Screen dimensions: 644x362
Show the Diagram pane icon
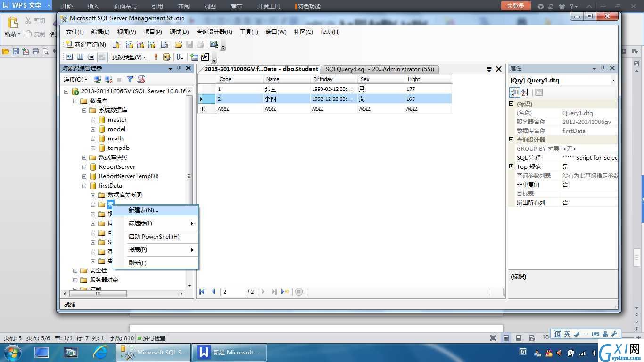[x=69, y=57]
